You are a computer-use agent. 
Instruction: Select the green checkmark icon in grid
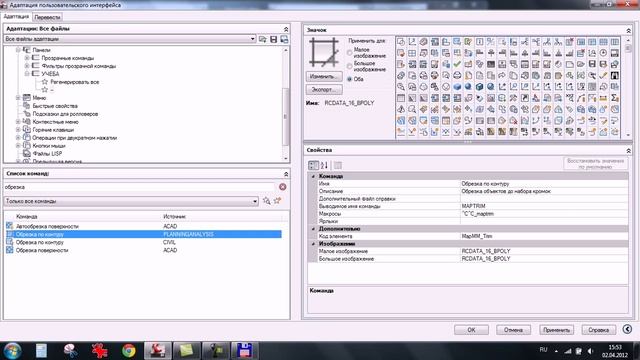pyautogui.click(x=457, y=64)
